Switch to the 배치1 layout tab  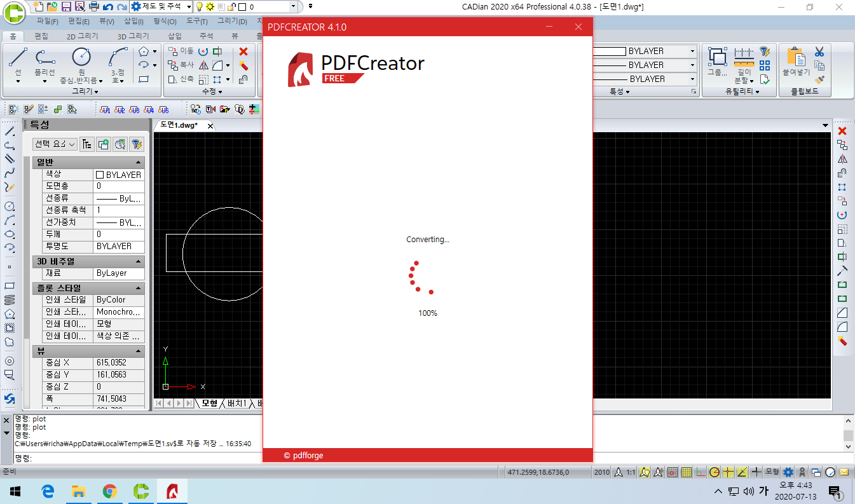coord(236,404)
